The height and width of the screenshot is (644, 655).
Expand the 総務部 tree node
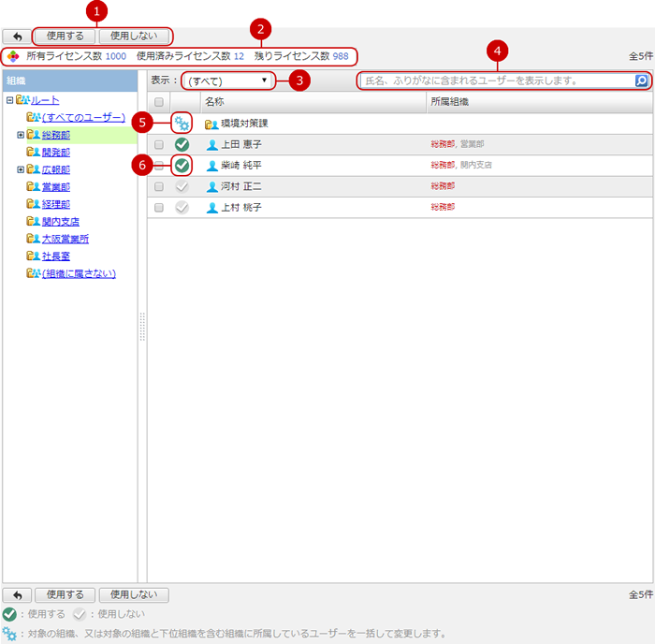[20, 135]
